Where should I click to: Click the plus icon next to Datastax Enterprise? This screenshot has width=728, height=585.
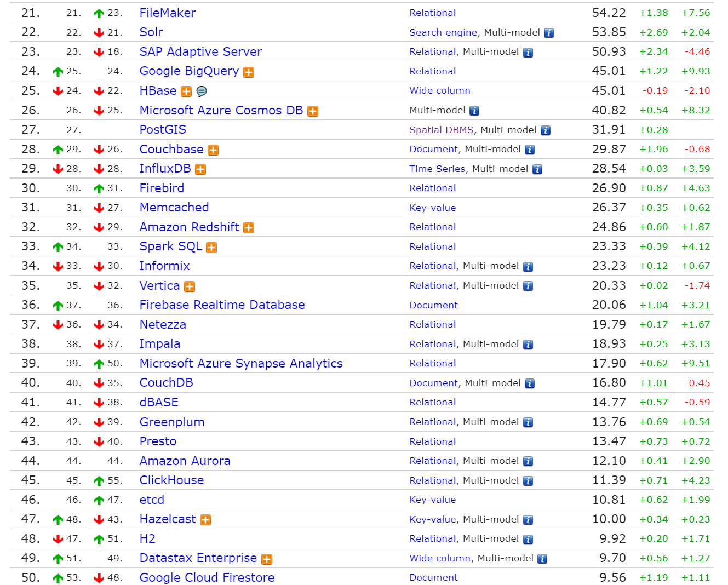[x=267, y=559]
